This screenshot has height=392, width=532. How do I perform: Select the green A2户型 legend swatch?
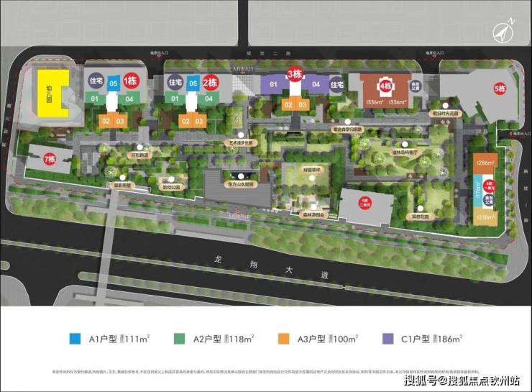point(179,339)
